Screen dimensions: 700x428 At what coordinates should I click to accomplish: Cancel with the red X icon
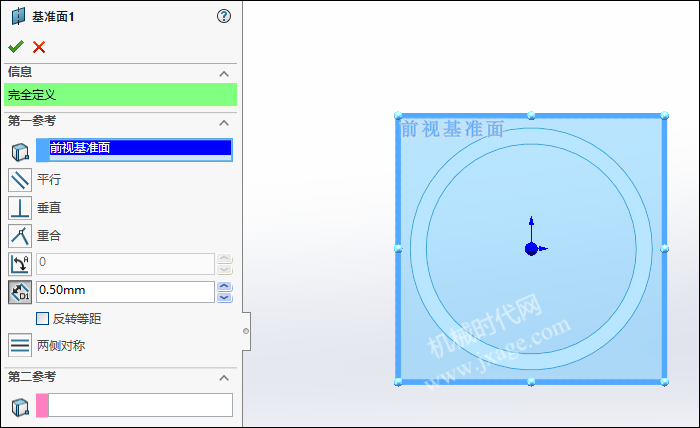click(39, 47)
